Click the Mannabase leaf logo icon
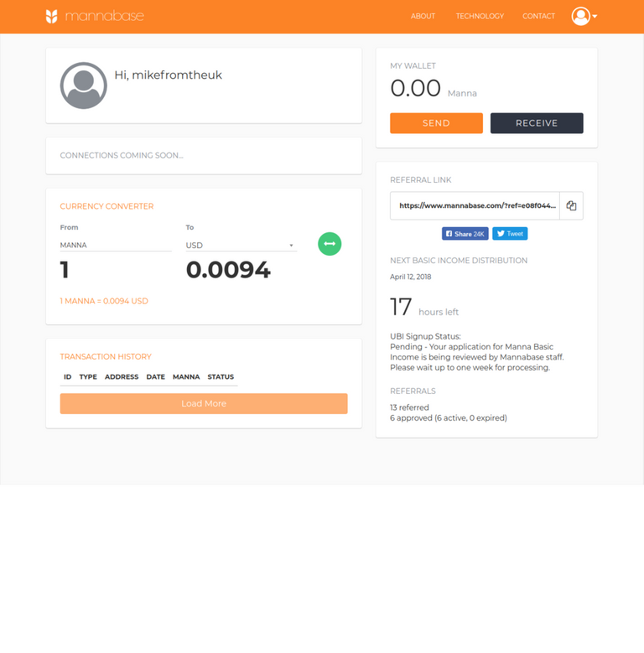 [52, 16]
